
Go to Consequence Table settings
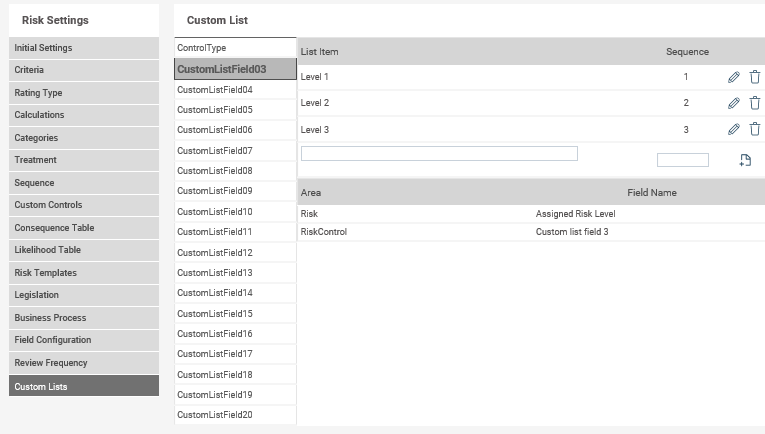pyautogui.click(x=84, y=228)
